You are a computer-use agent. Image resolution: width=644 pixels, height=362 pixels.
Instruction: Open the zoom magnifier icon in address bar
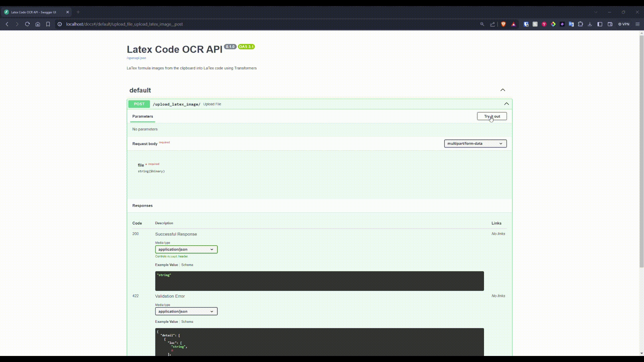click(482, 24)
